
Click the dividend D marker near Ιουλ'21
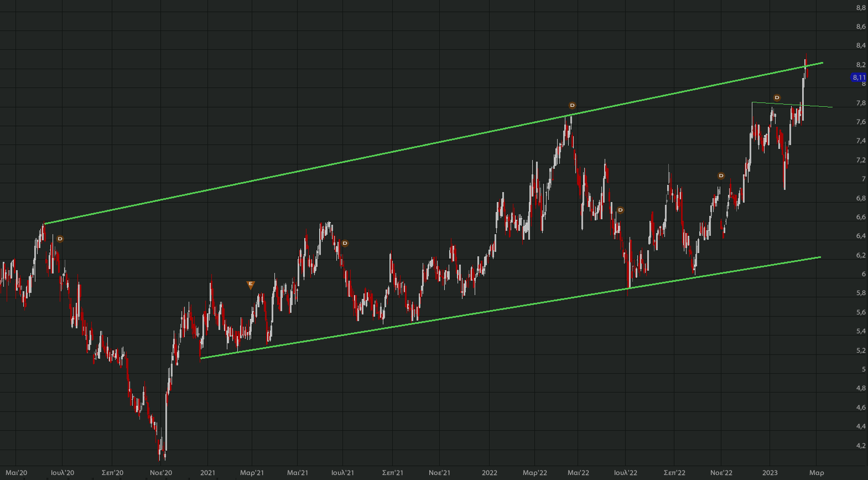345,243
